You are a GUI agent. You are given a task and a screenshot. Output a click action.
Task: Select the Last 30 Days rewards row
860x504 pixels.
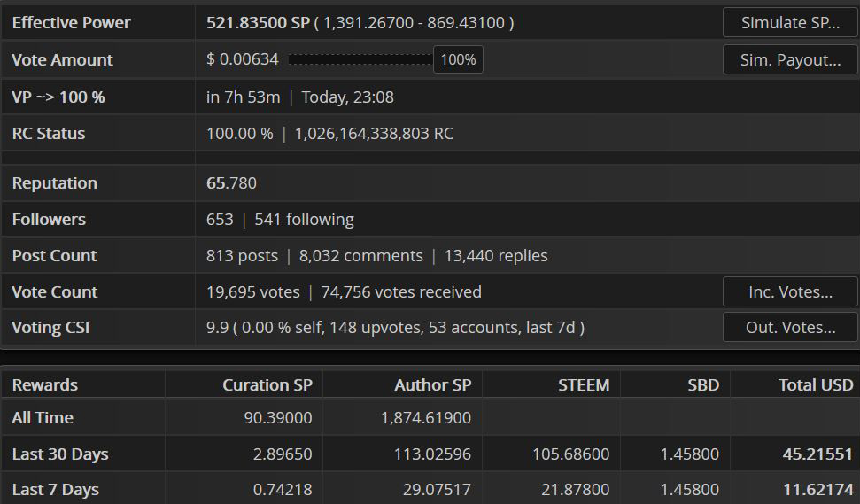430,454
